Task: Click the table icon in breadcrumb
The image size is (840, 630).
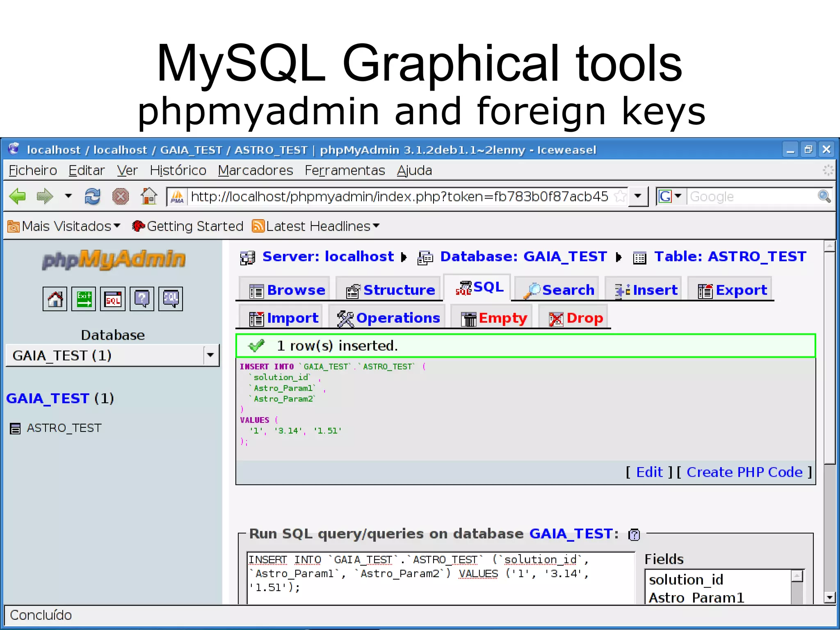Action: pyautogui.click(x=639, y=258)
